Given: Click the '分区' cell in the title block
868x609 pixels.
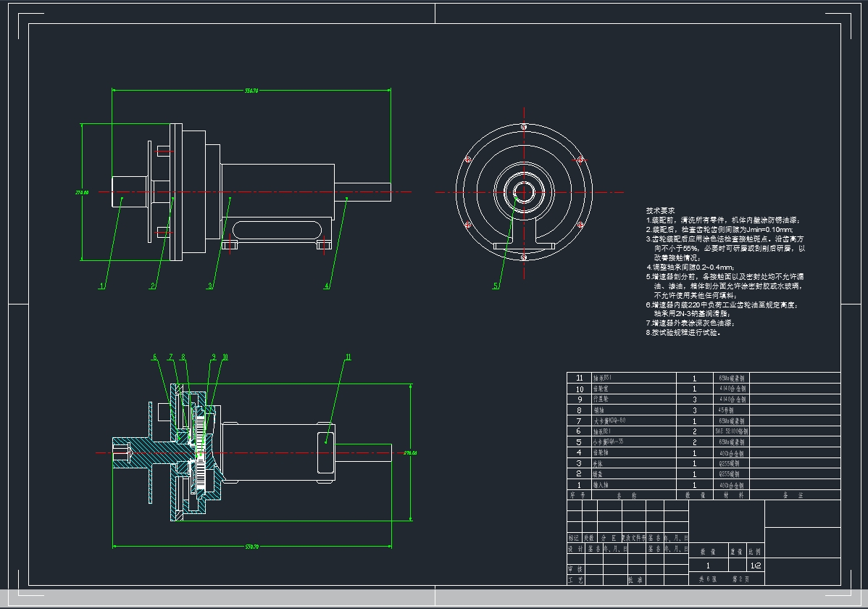Looking at the screenshot, I should click(609, 537).
